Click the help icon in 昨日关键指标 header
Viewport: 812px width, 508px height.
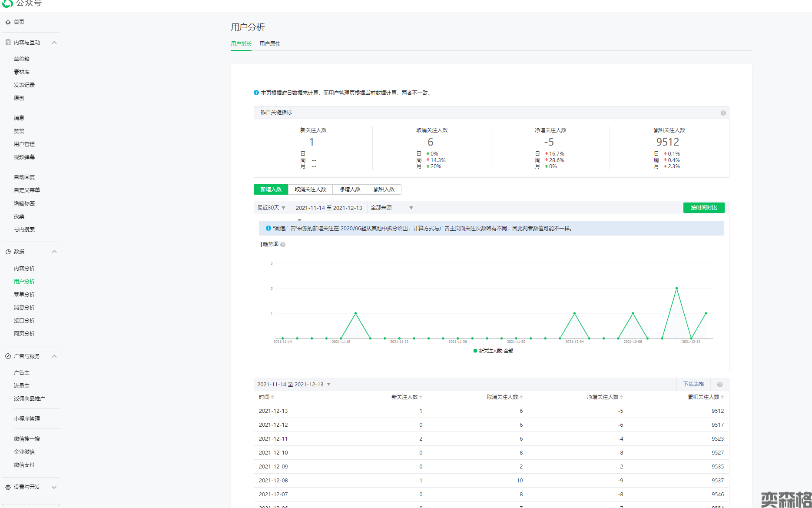tap(723, 113)
